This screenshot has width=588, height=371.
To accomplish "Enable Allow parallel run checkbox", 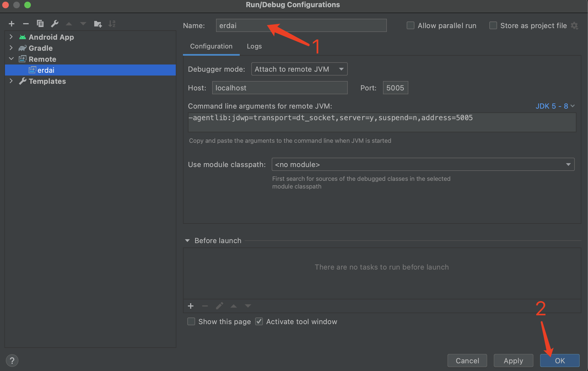I will click(x=411, y=26).
